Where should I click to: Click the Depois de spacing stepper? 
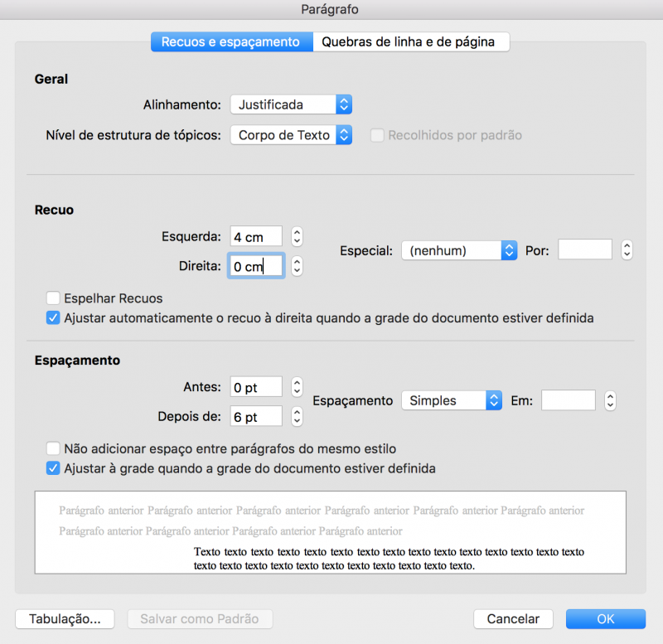tap(298, 416)
